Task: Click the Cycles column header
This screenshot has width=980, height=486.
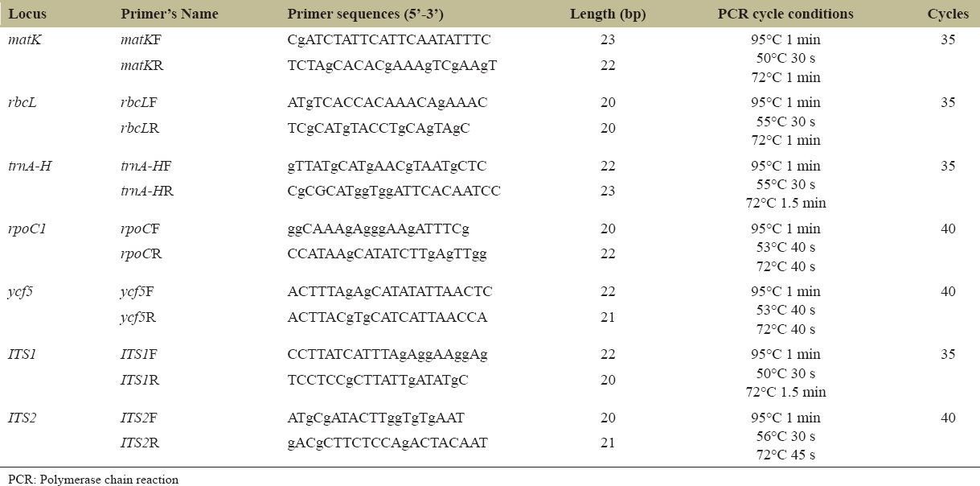Action: coord(948,14)
